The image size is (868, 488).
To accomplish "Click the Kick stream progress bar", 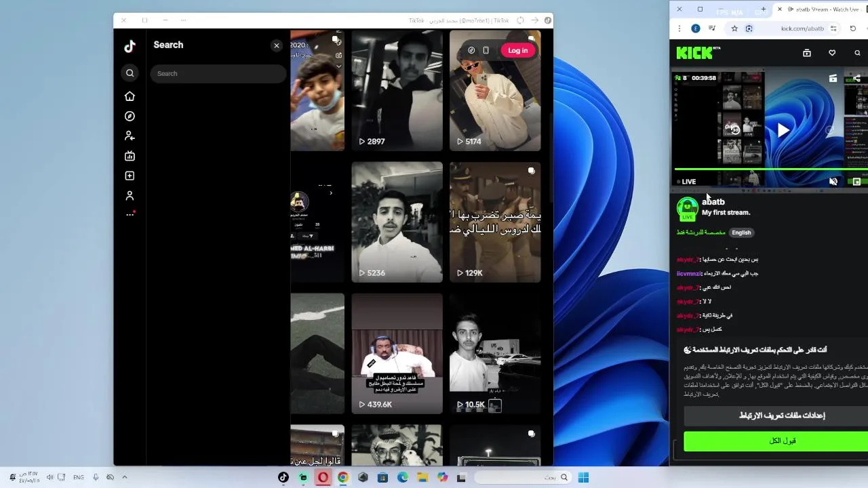I will tap(771, 169).
